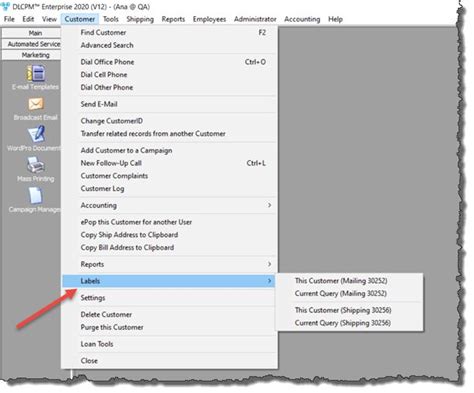
Task: Select the Marketing sidebar tab
Action: (x=32, y=55)
